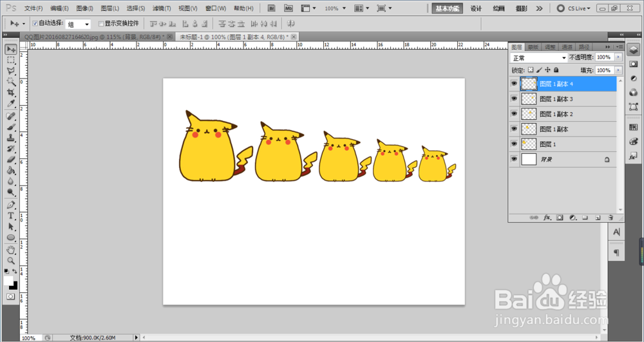Add a layer style with fx icon
Viewport: 644px width, 342px height.
click(547, 218)
